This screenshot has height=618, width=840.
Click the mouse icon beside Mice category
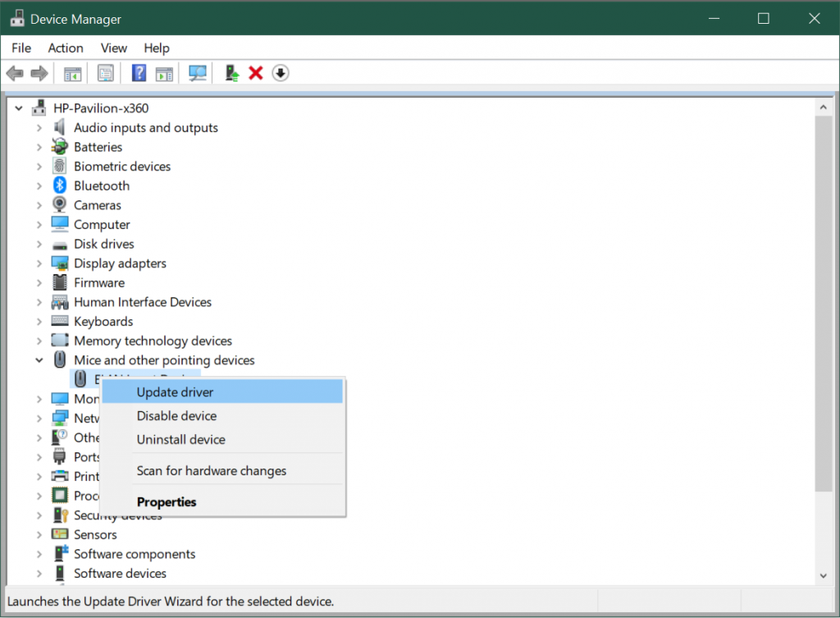[60, 359]
